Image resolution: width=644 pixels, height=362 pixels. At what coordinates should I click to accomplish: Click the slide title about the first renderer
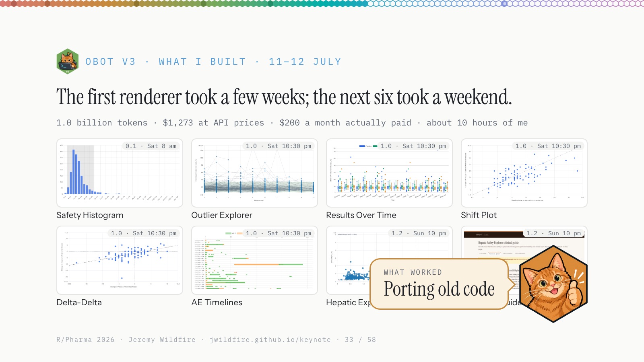[x=284, y=97]
